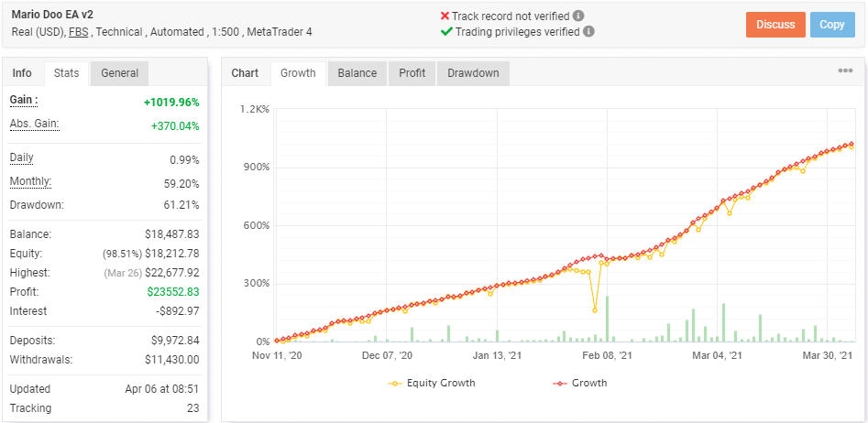Click the green checkmark trading privileges icon
Screen dimensions: 868x423
446,31
